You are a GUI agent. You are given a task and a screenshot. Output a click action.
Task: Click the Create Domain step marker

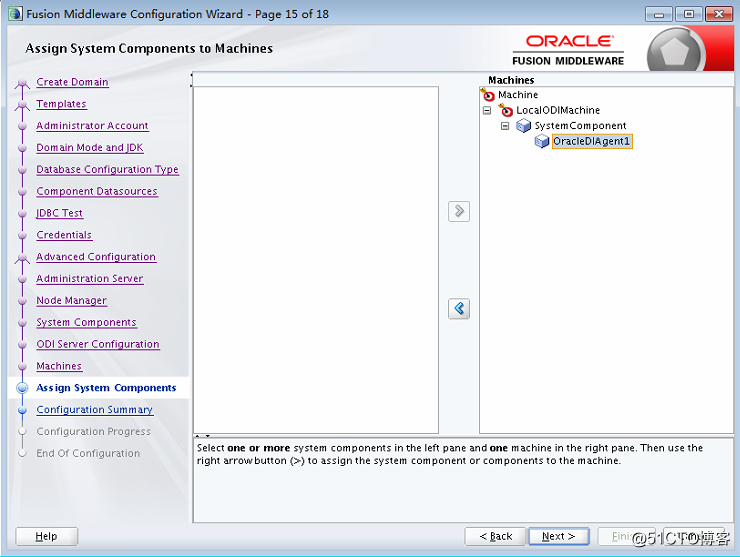tap(22, 84)
